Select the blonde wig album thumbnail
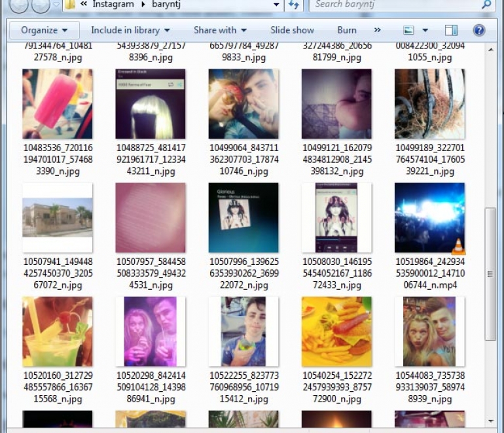504x433 pixels. click(151, 104)
